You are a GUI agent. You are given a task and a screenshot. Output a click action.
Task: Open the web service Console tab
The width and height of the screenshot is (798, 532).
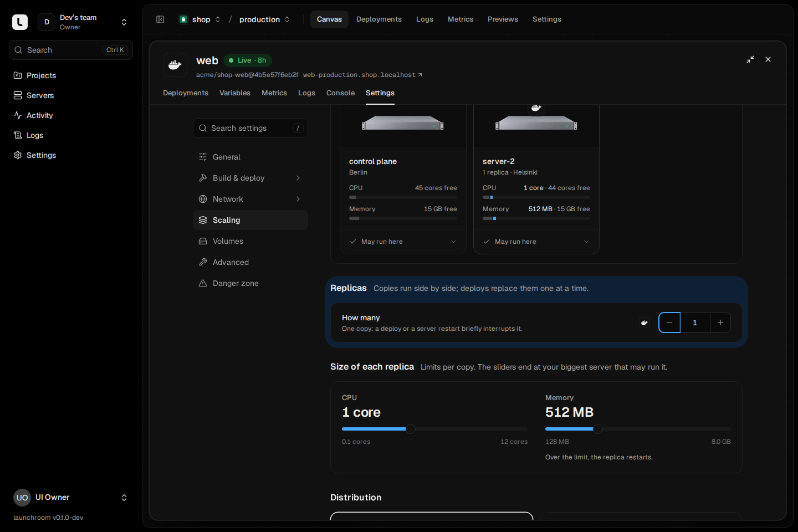pos(340,93)
